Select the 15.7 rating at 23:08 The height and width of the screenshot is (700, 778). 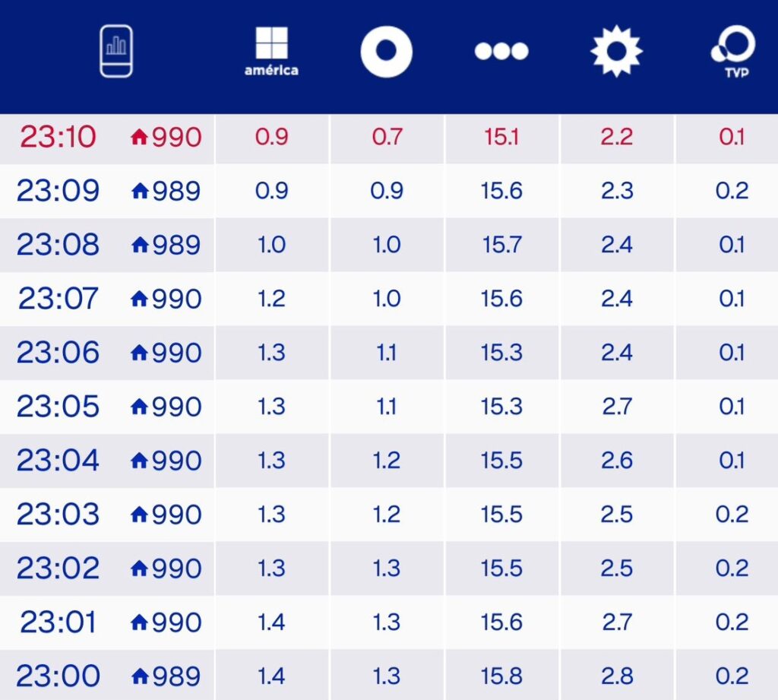click(501, 245)
